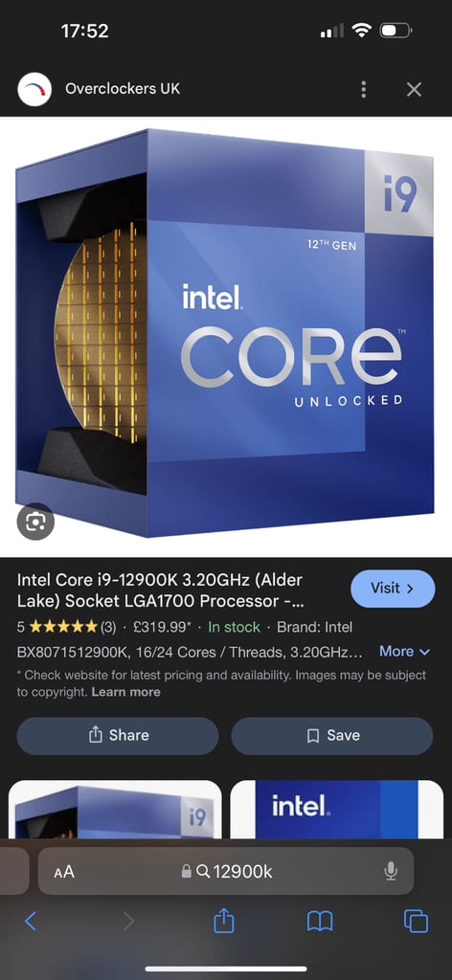Tap the 12900k address bar
This screenshot has height=980, width=452.
tap(226, 871)
